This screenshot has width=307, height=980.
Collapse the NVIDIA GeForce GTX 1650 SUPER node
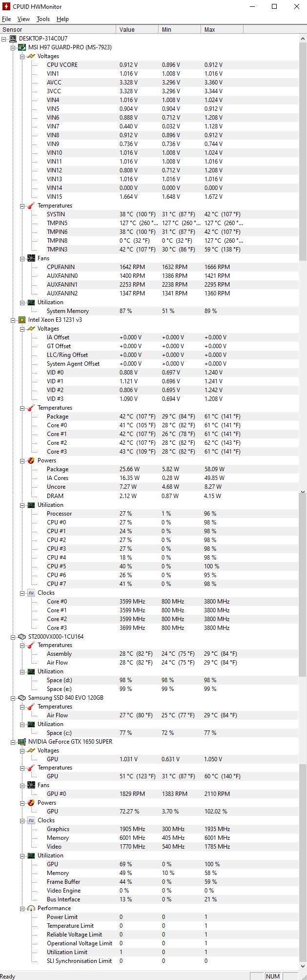13,742
